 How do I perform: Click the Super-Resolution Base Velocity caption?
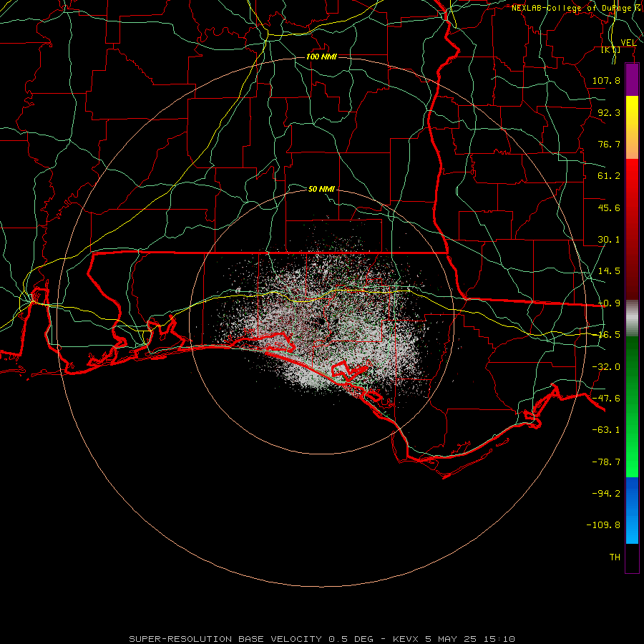click(x=322, y=639)
